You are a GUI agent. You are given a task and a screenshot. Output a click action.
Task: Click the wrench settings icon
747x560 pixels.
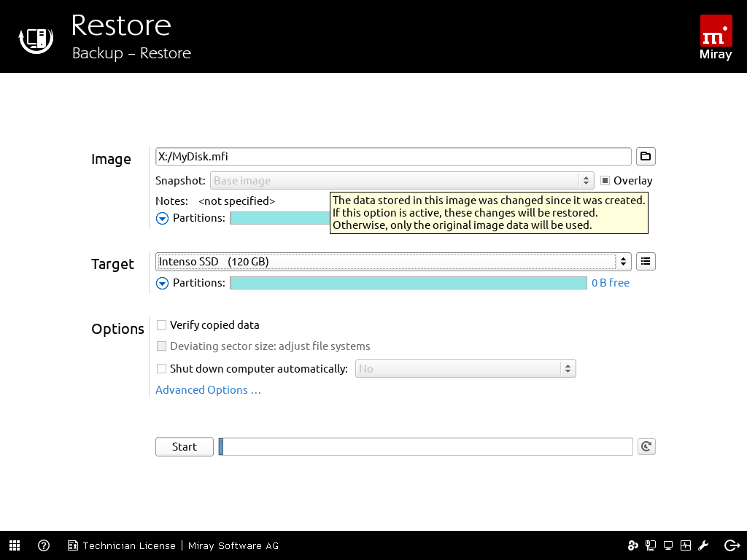704,545
